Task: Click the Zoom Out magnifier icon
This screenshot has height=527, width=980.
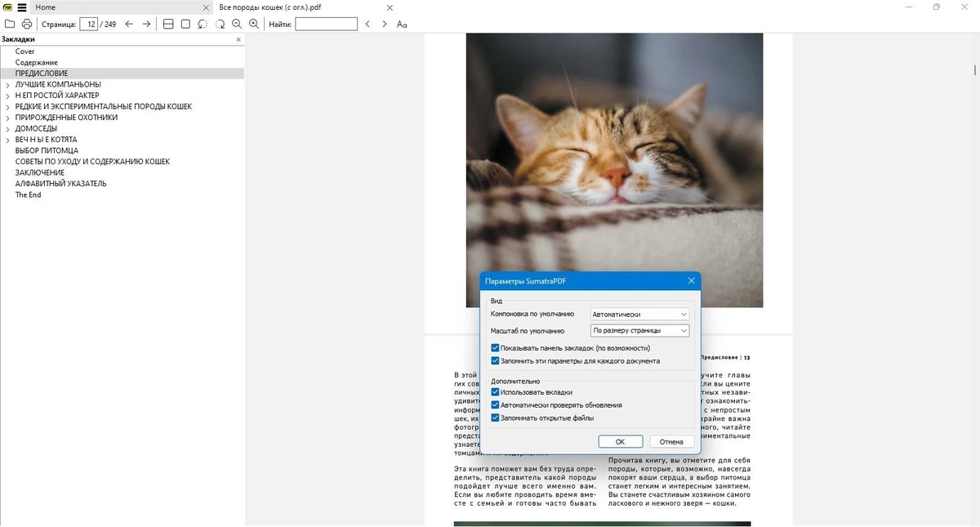Action: pos(237,25)
